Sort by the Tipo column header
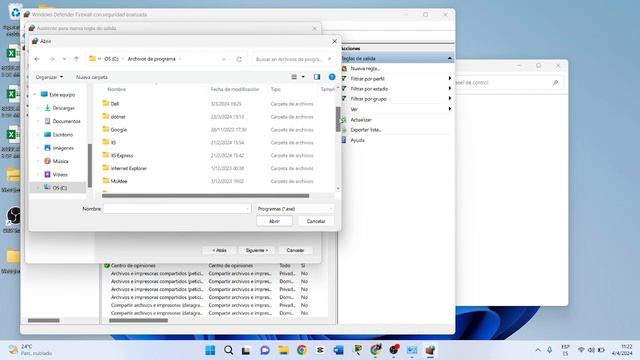640x360 pixels. click(x=276, y=89)
